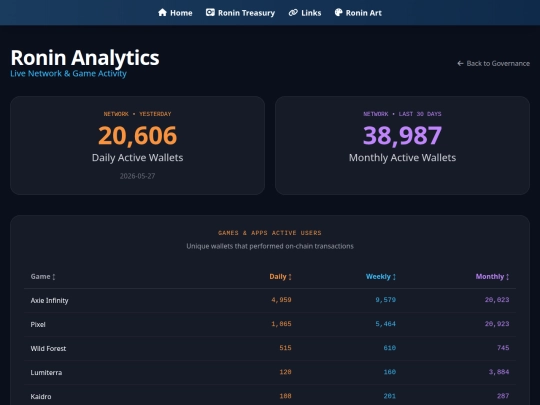Click the Games & Apps Active Users heading
The image size is (540, 405).
(x=270, y=233)
